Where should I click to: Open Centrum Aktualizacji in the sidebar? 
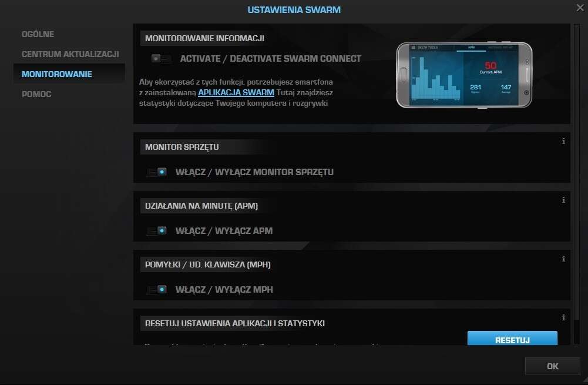[x=70, y=54]
